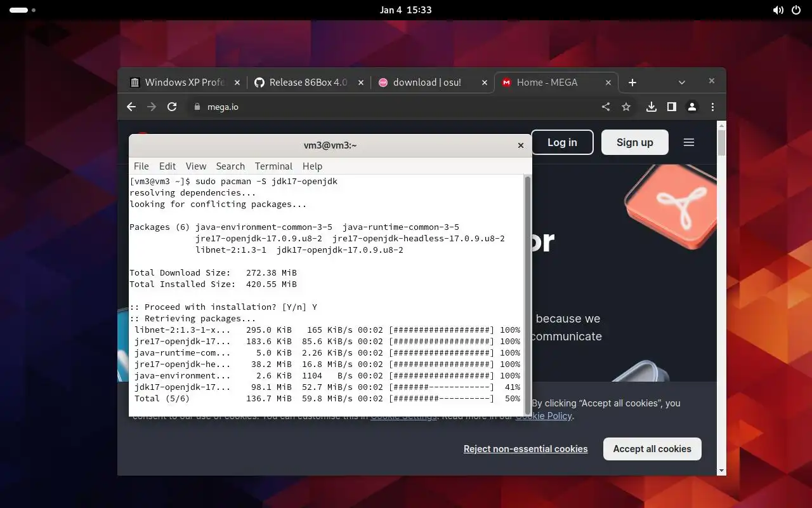Click the java-environment... download row
Viewport: 812px width, 508px height.
click(x=327, y=375)
